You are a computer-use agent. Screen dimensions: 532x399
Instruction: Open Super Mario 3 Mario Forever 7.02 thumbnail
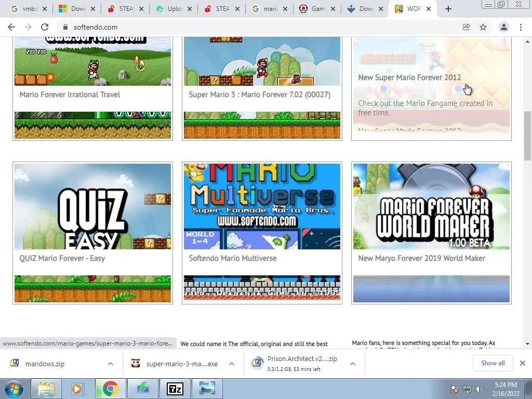coord(262,61)
